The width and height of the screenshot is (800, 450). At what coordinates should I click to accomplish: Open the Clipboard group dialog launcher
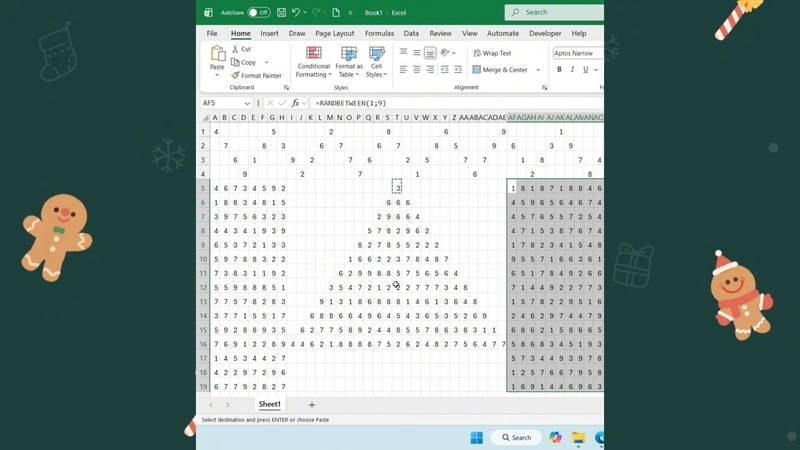[286, 88]
